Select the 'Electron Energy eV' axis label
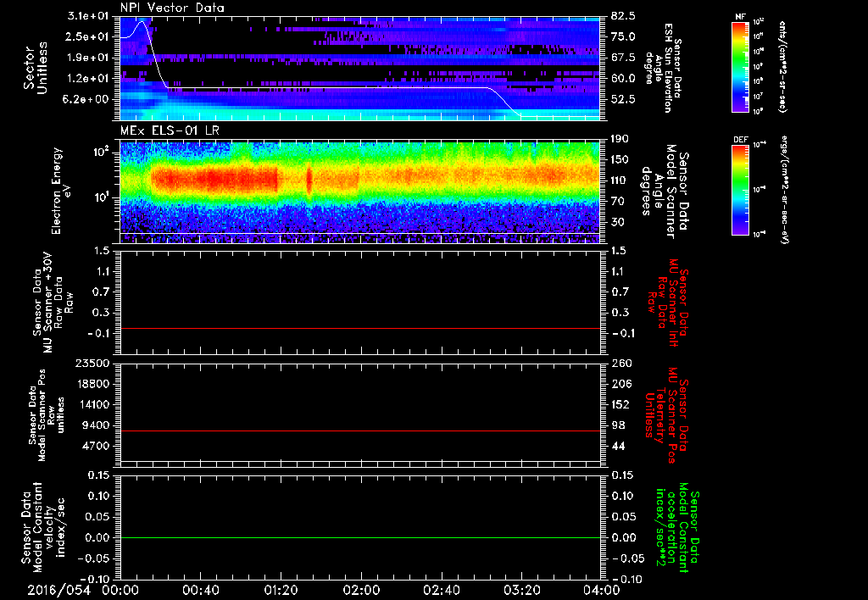 (60, 191)
